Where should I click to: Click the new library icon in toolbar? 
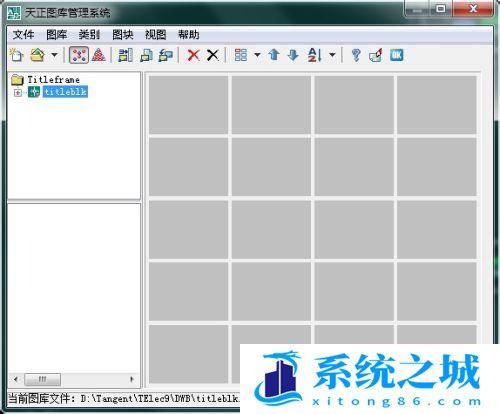point(17,55)
